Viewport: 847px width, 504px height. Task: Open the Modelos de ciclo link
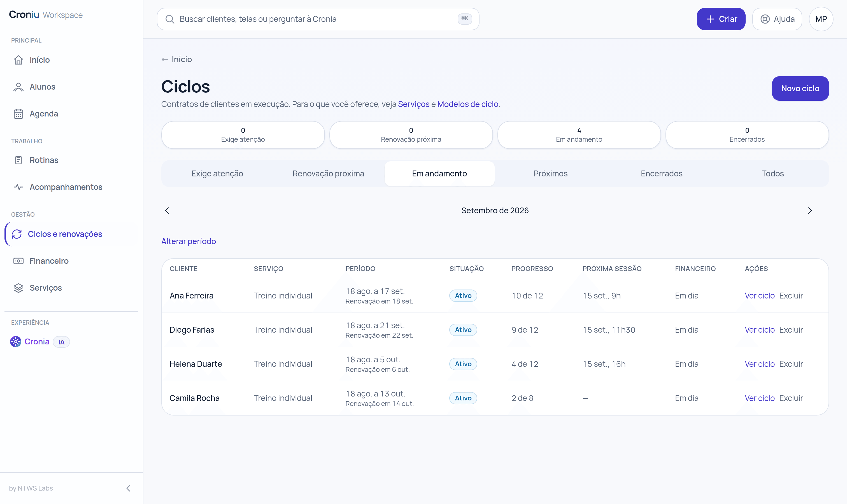(467, 104)
